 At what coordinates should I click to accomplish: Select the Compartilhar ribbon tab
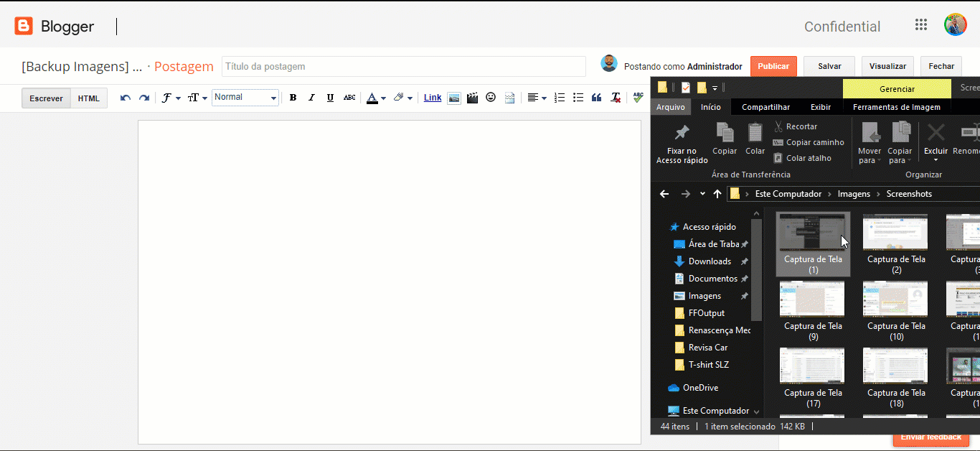tap(765, 107)
